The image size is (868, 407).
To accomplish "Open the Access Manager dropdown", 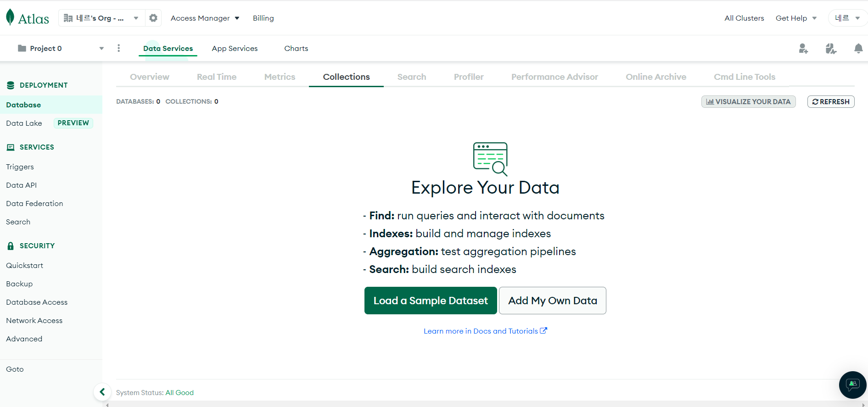I will [205, 18].
